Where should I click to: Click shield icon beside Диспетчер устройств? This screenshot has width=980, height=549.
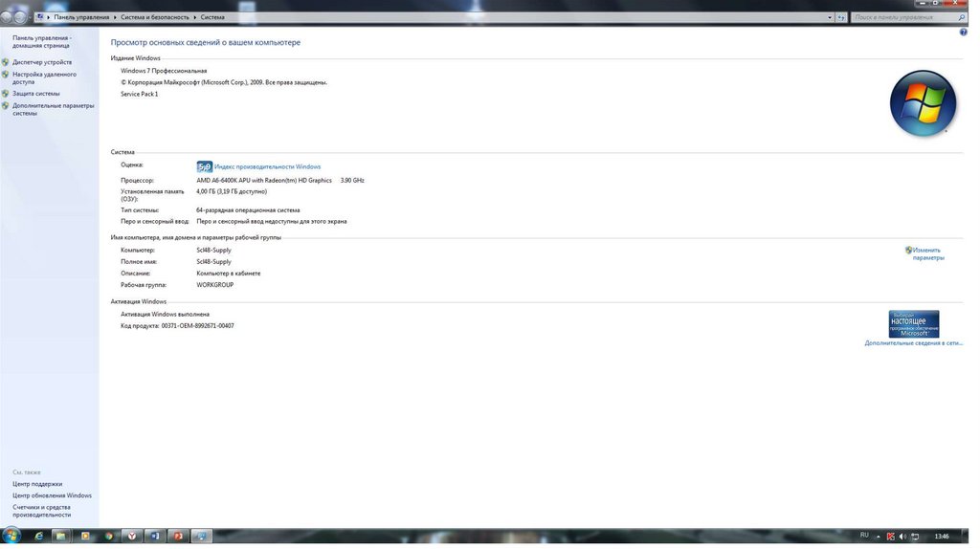[6, 62]
